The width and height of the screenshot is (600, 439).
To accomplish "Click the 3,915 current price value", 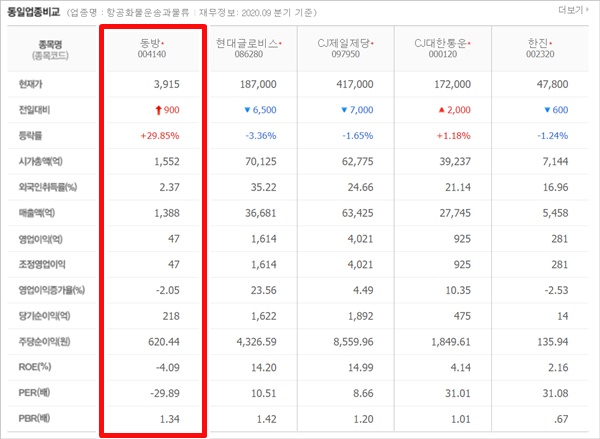I will coord(167,84).
